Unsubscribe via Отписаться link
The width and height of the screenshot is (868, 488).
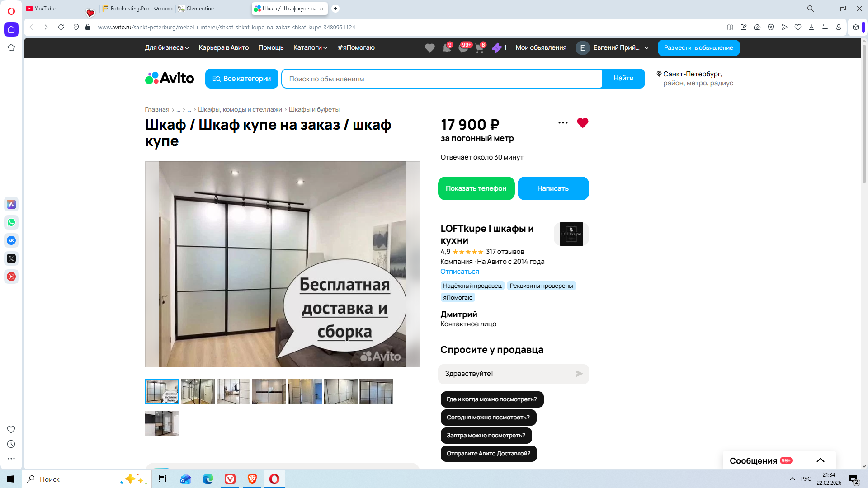[460, 272]
